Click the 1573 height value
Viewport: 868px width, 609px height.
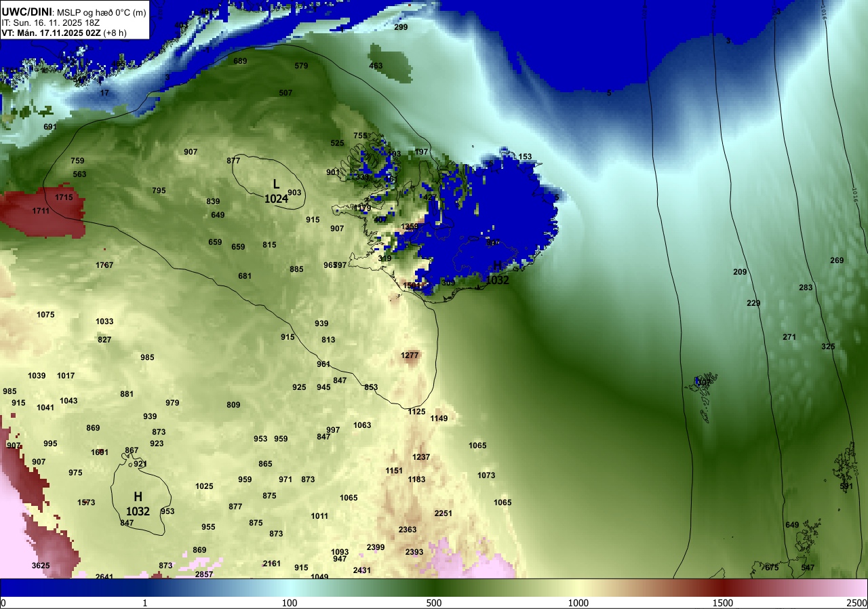pos(86,503)
